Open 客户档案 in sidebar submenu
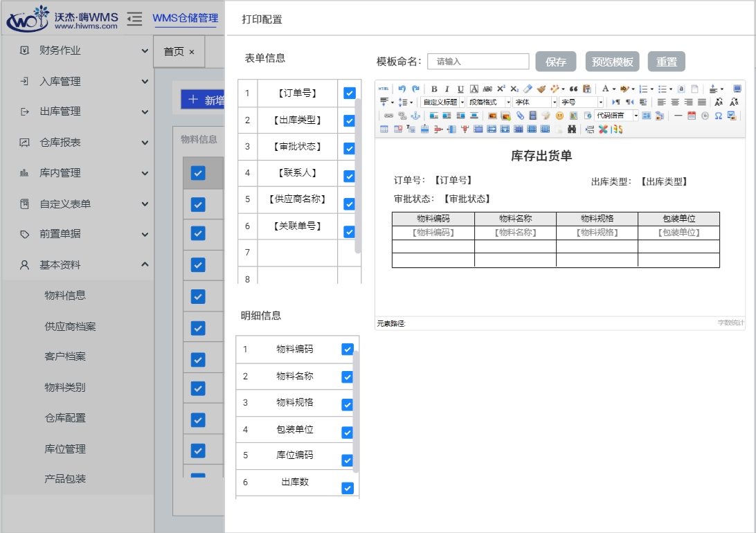756x533 pixels. (65, 356)
